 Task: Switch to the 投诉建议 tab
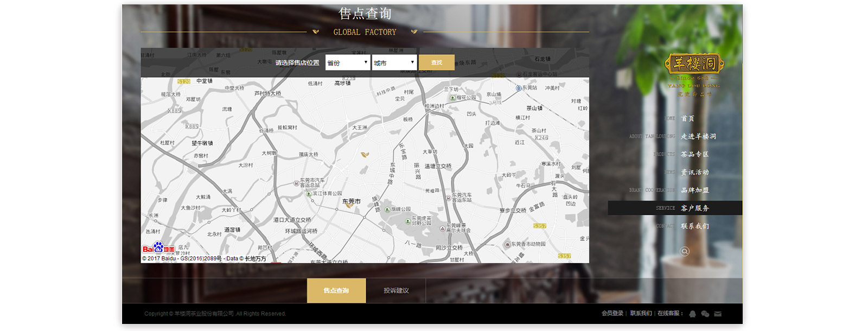click(x=396, y=290)
